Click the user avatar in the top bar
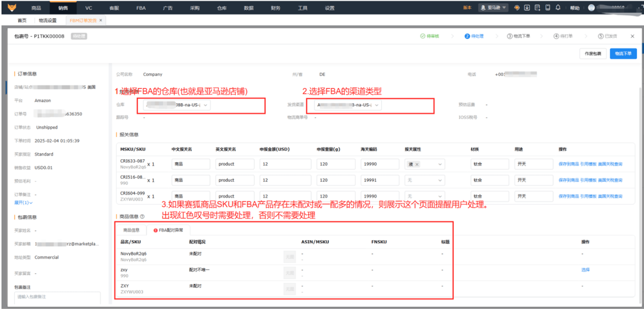The image size is (644, 309). tap(591, 8)
